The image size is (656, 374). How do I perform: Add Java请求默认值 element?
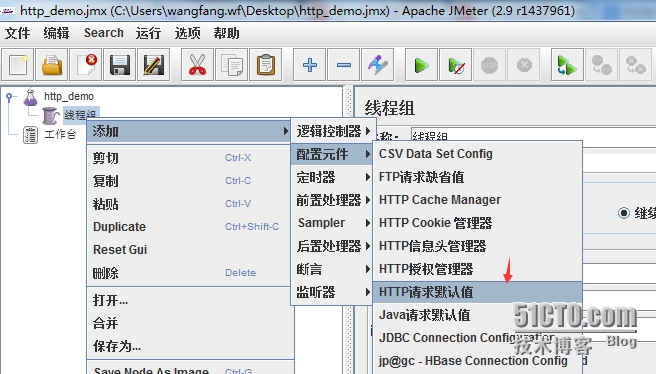click(477, 315)
